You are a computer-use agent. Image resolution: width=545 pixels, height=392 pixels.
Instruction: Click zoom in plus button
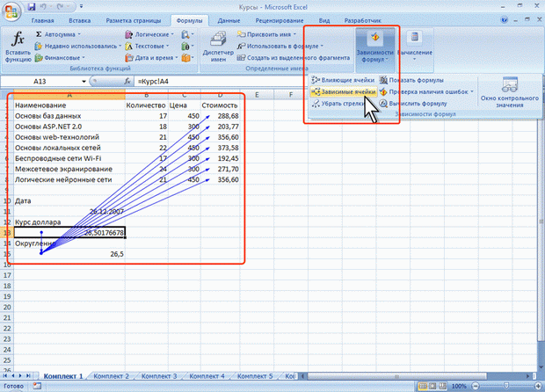pos(538,386)
